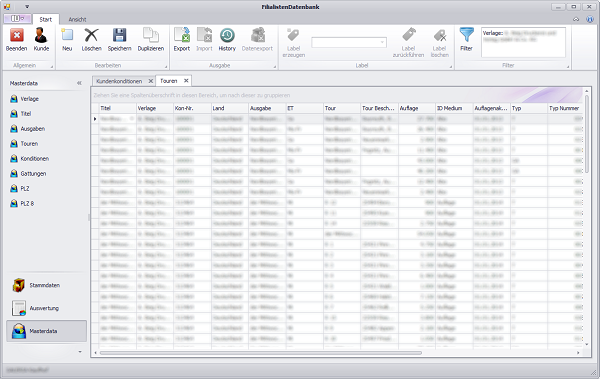Open navigation pane options arrow
The height and width of the screenshot is (379, 600).
coord(80,352)
